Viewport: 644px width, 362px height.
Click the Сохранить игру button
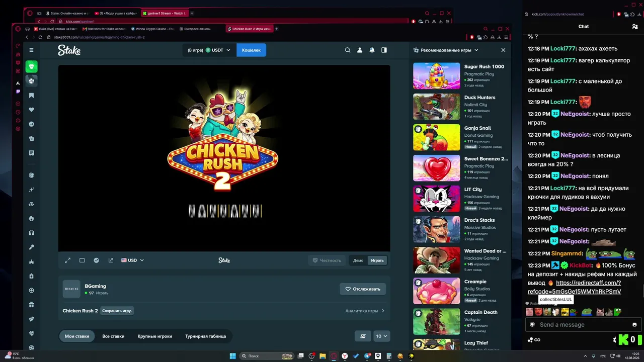117,311
